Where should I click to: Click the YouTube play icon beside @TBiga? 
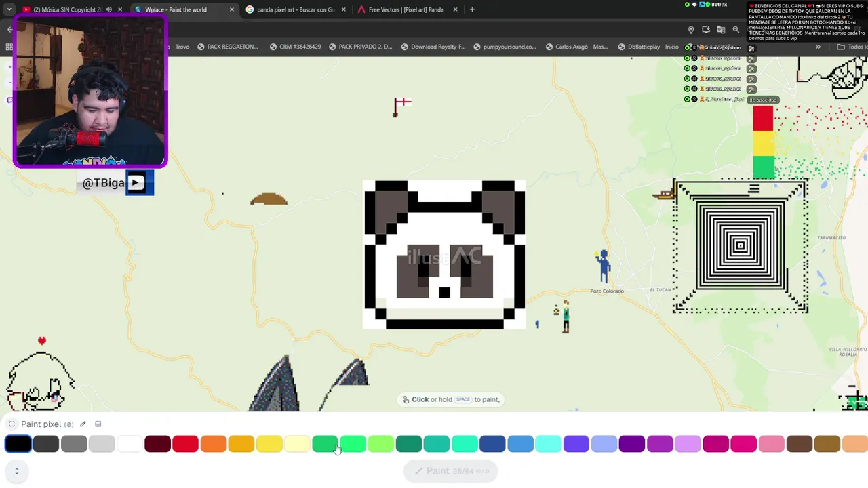point(136,183)
